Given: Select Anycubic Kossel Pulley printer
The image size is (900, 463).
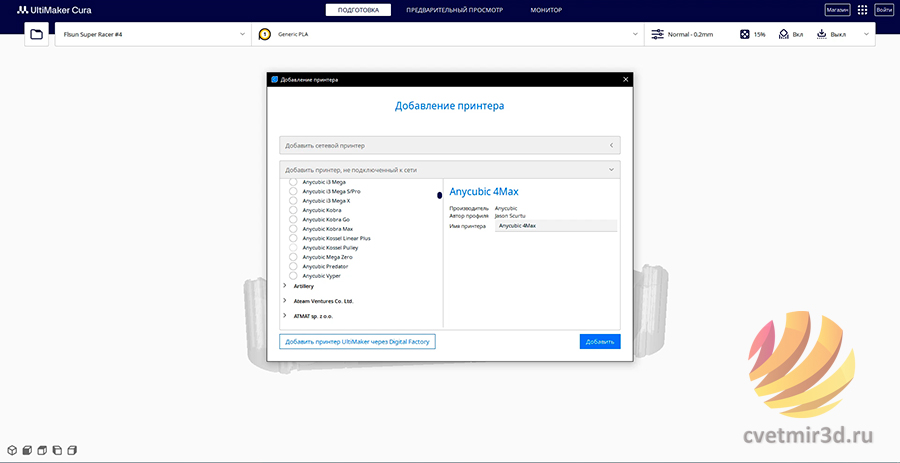Looking at the screenshot, I should pos(293,247).
